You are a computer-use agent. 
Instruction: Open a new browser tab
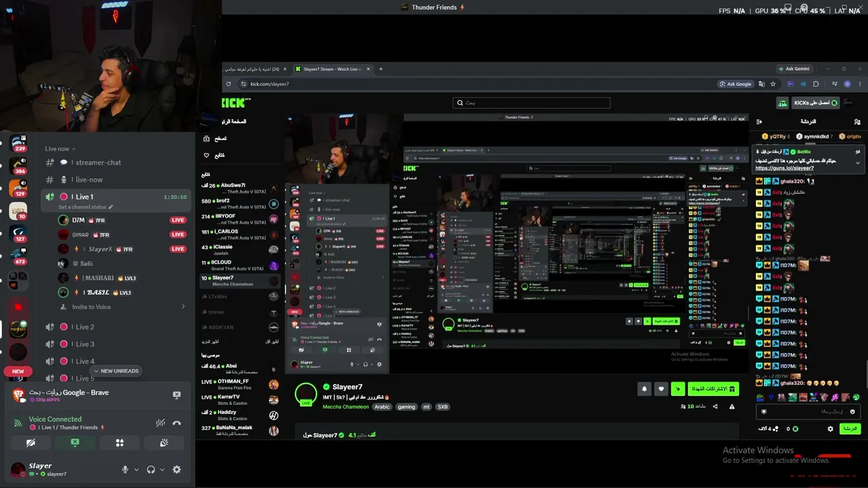tap(381, 69)
